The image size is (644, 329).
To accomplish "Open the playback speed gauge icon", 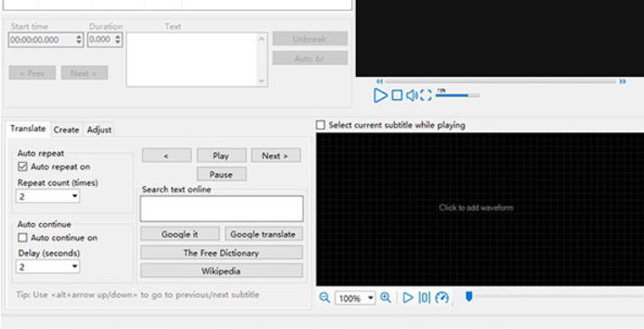I will point(442,298).
